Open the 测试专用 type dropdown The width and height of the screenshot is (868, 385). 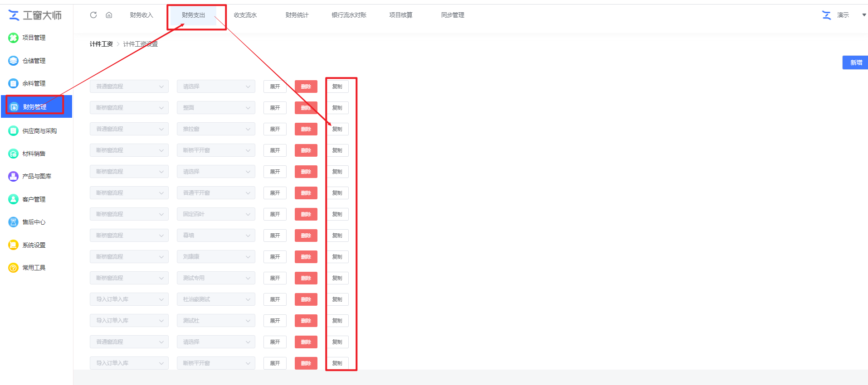coord(216,278)
